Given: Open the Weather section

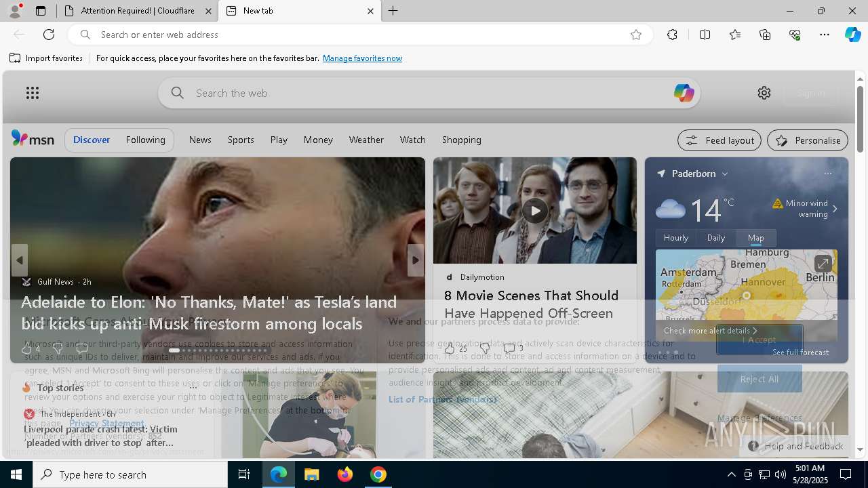Looking at the screenshot, I should click(x=366, y=140).
